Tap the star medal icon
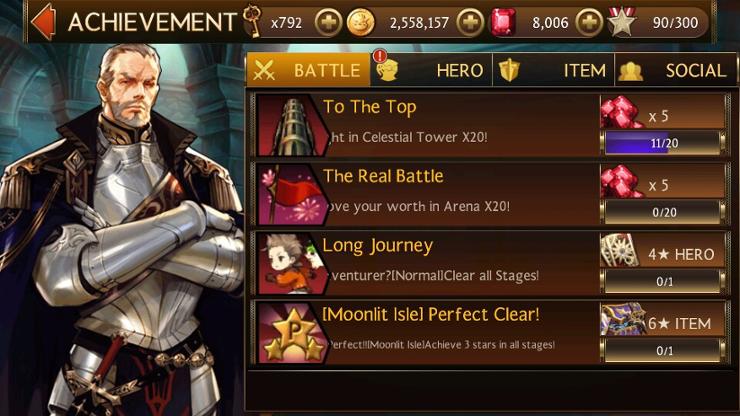 point(622,21)
